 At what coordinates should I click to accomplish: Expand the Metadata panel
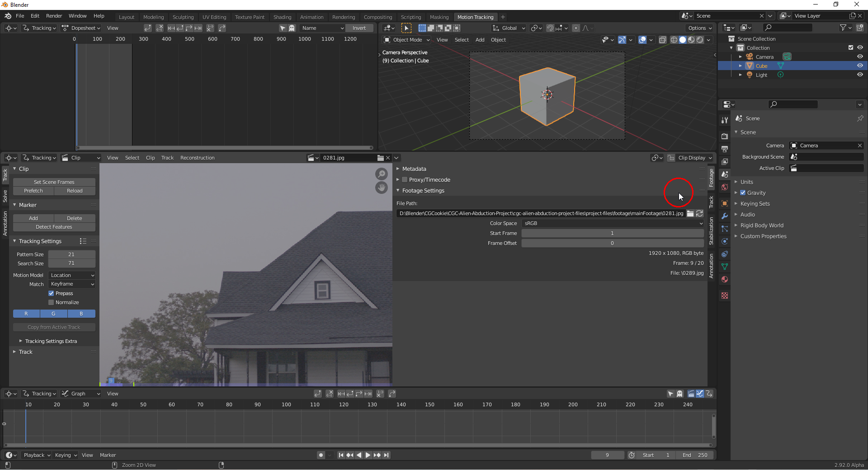[413, 169]
